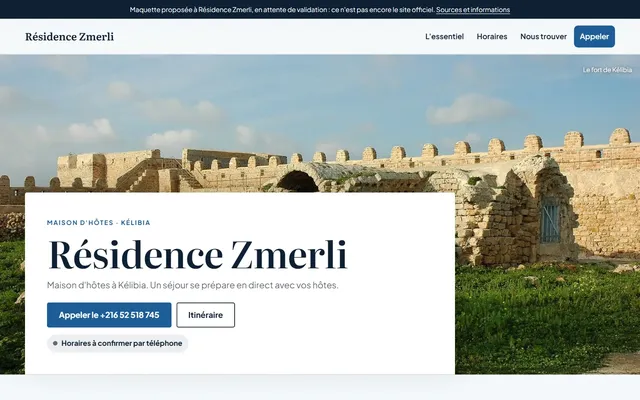Open the Horaires nav item
Image resolution: width=640 pixels, height=400 pixels.
click(492, 36)
